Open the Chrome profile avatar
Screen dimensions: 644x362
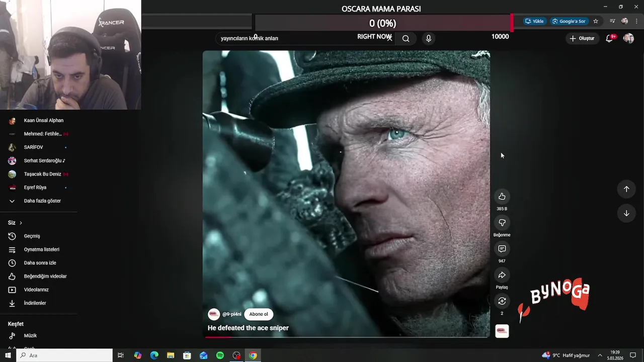click(x=624, y=21)
